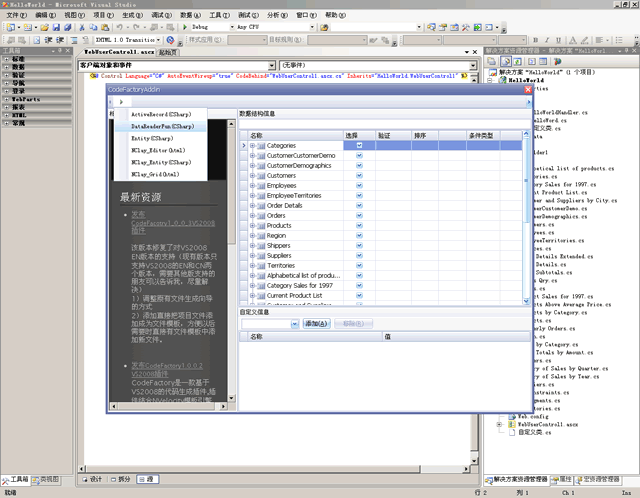Click the foreground color A icon
The width and height of the screenshot is (640, 498).
point(573,40)
